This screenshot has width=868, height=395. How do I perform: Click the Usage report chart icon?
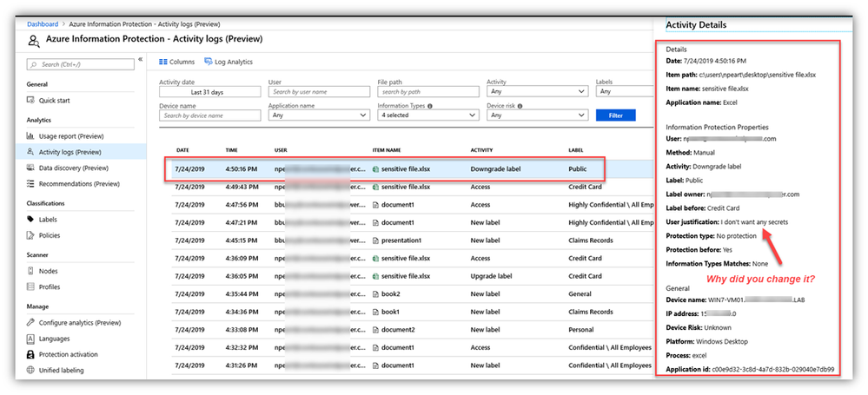coord(30,136)
